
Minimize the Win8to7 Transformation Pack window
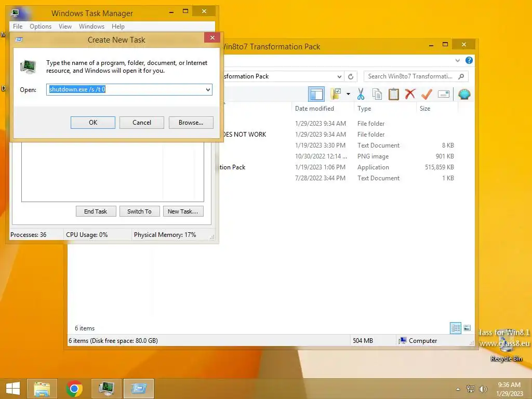tap(431, 45)
